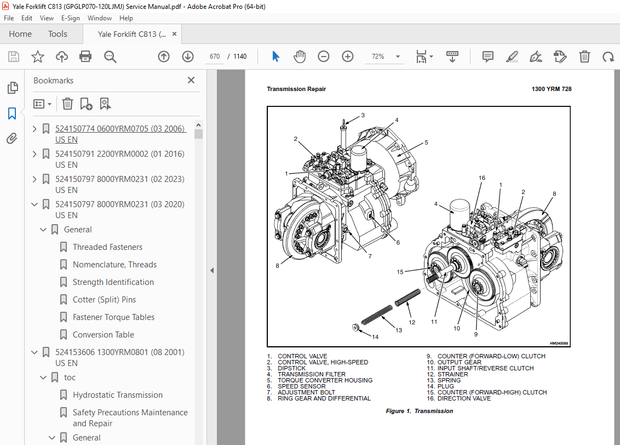Expand the 524150774 0600YRM0705 bookmark
620x445 pixels.
pos(33,129)
